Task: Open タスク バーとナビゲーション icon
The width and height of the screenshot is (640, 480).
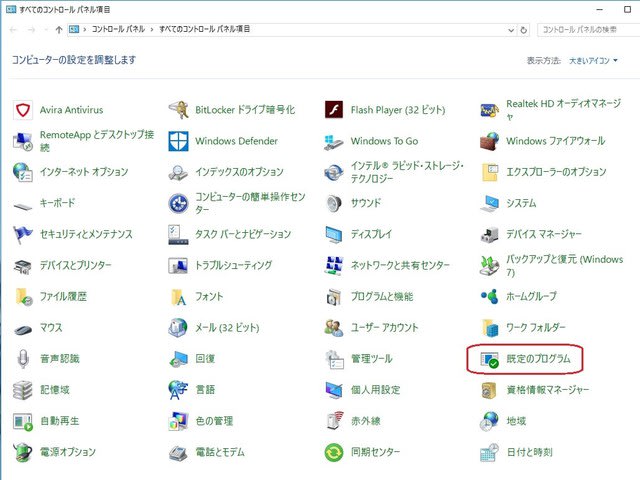Action: (x=178, y=234)
